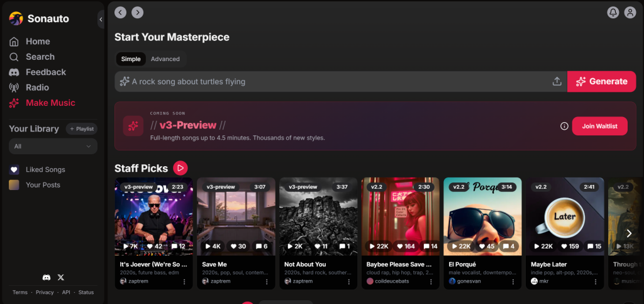Like Baybee Please Save with 164 hearts
The height and width of the screenshot is (304, 644).
[405, 246]
